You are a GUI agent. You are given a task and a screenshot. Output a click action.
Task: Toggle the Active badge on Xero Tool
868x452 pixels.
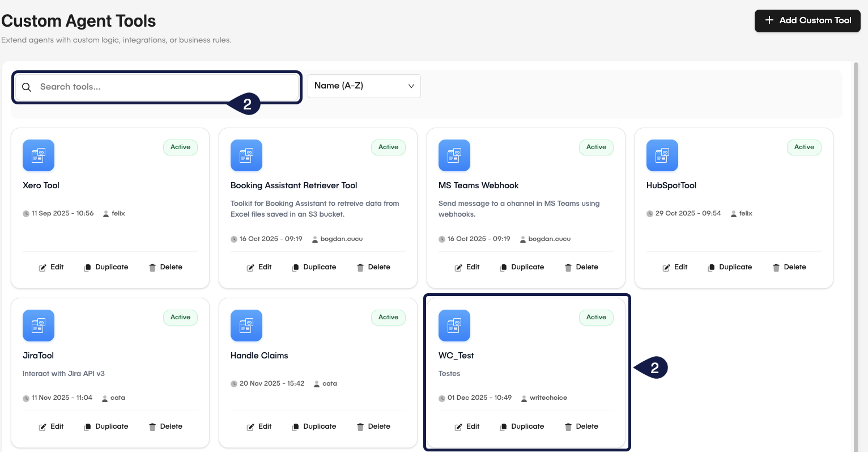point(180,147)
